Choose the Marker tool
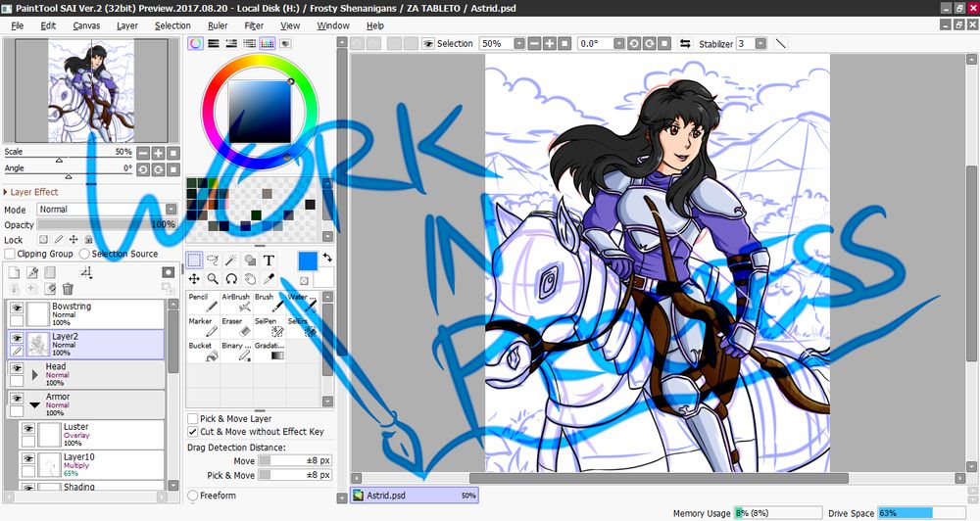Screen dimensions: 980x521 (x=203, y=327)
